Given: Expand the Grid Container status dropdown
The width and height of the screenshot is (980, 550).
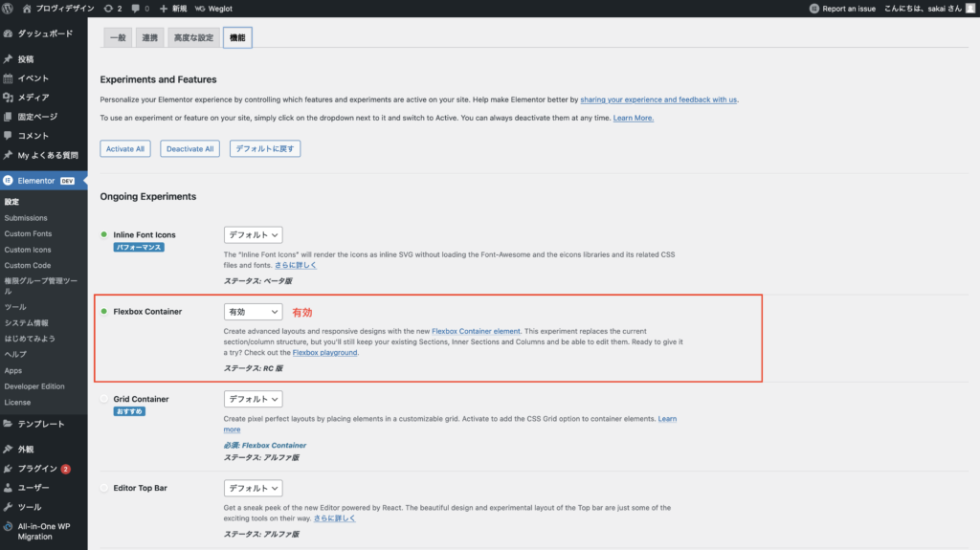Looking at the screenshot, I should pyautogui.click(x=254, y=399).
